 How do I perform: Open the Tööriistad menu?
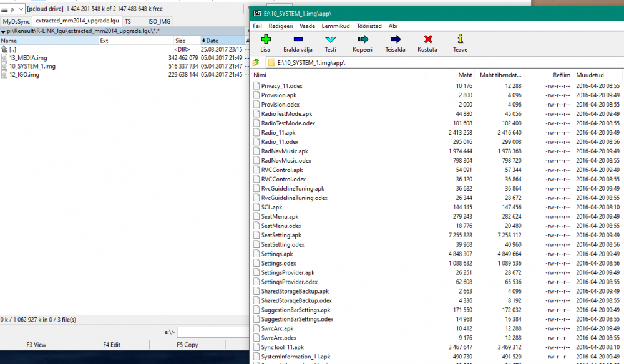[x=369, y=26]
